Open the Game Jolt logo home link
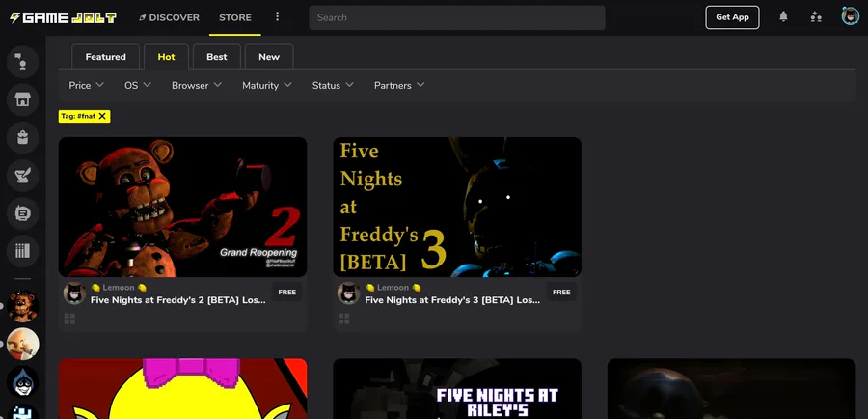The width and height of the screenshot is (868, 419). [63, 17]
